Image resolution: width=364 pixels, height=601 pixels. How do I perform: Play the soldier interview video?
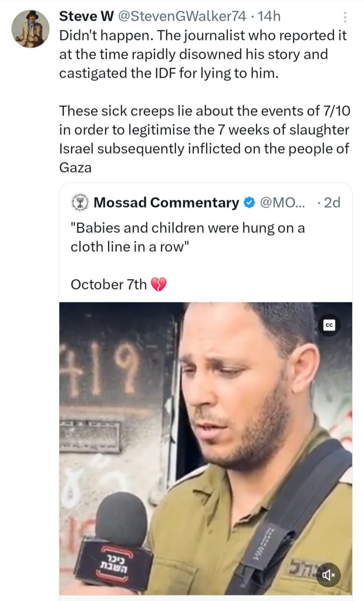click(x=205, y=446)
